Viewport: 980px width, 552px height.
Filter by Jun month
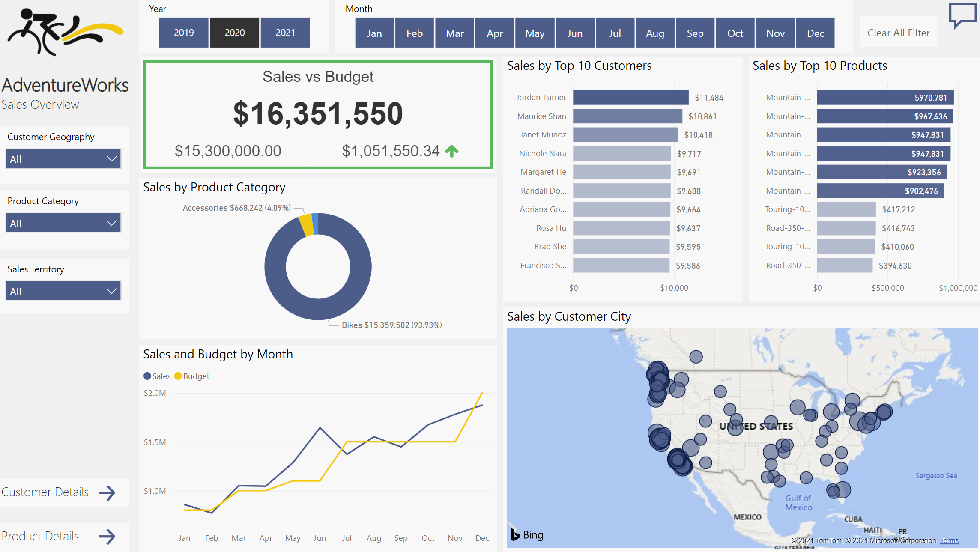click(x=575, y=33)
